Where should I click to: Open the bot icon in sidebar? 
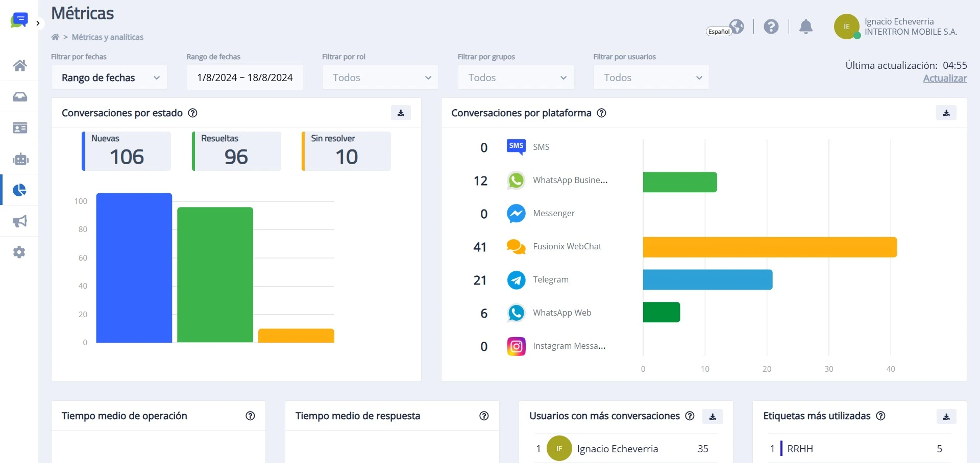pos(20,159)
